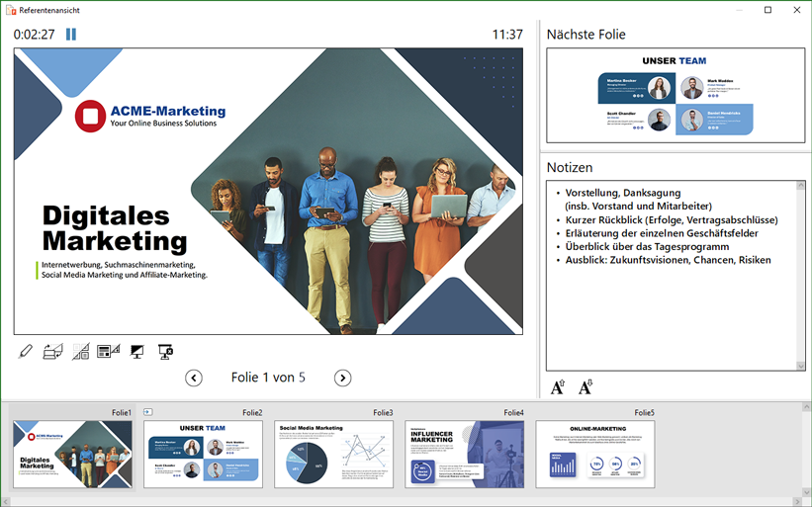The height and width of the screenshot is (507, 812).
Task: Select the Folie4 Influencer Marketing thumbnail
Action: pyautogui.click(x=465, y=455)
